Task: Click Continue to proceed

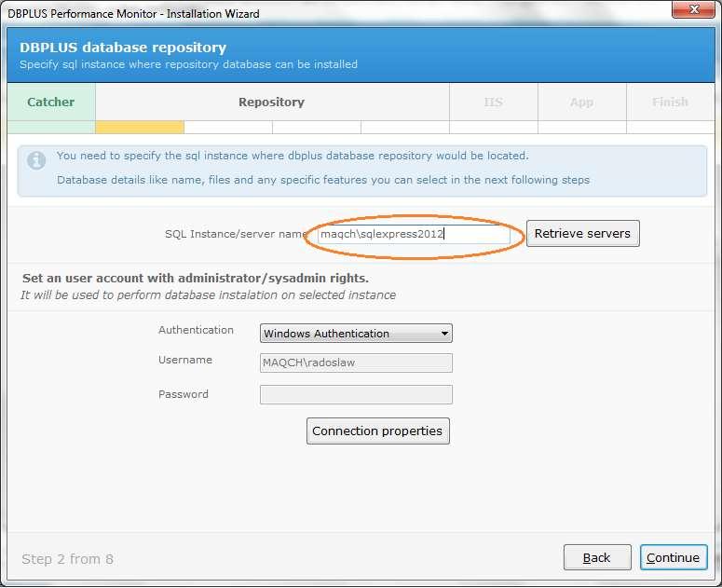Action: pos(674,557)
